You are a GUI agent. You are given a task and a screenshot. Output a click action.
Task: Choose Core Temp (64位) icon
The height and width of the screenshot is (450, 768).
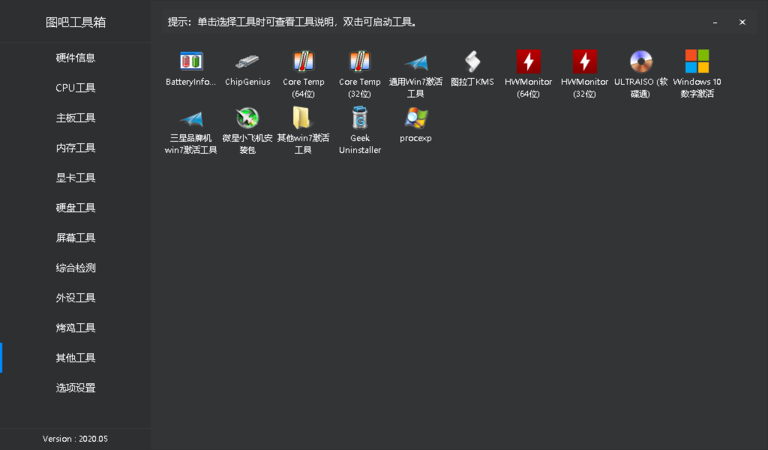coord(303,62)
